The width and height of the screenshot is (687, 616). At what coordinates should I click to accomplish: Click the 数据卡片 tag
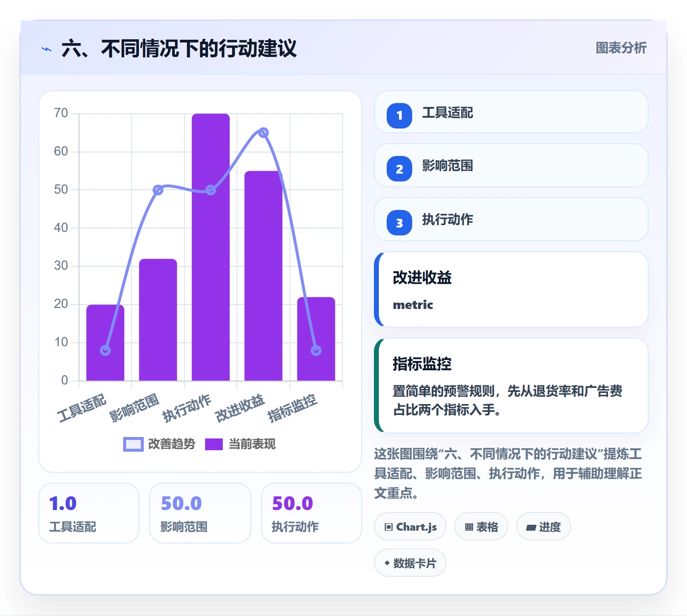pyautogui.click(x=410, y=563)
